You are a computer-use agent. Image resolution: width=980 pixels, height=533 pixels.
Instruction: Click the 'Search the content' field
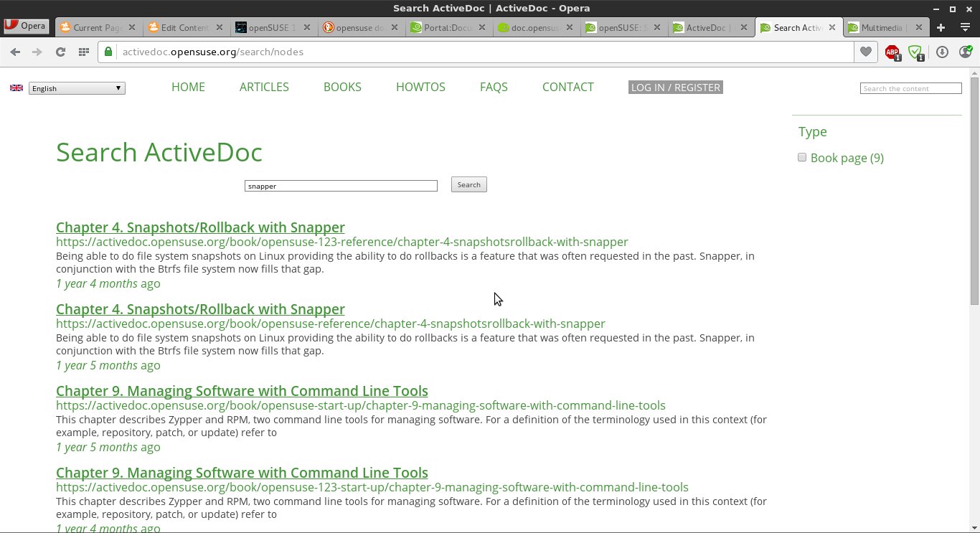911,88
